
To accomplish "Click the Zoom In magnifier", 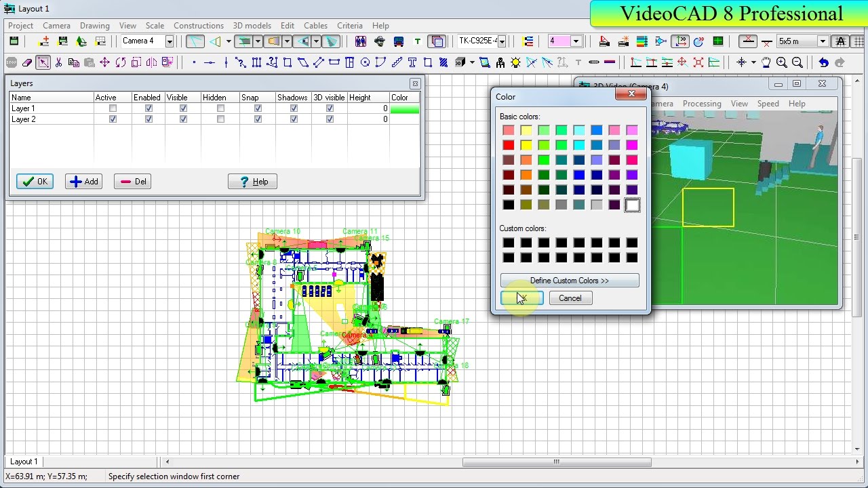I will (x=782, y=62).
